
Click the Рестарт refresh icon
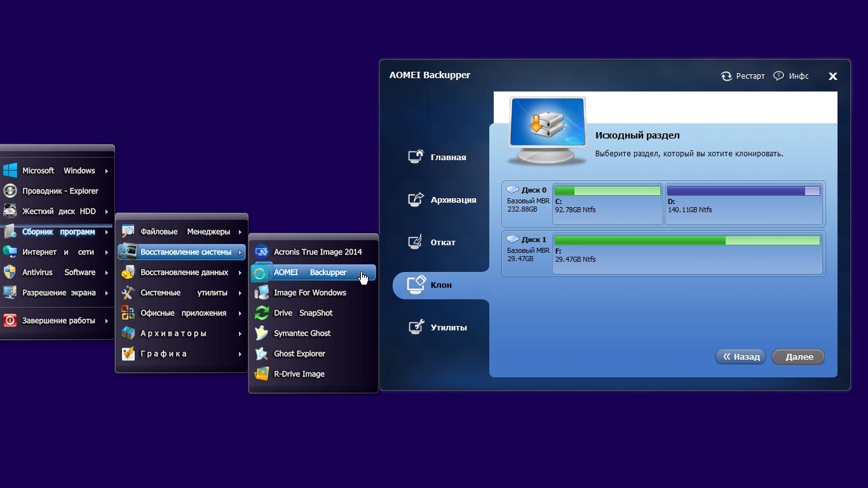[726, 76]
